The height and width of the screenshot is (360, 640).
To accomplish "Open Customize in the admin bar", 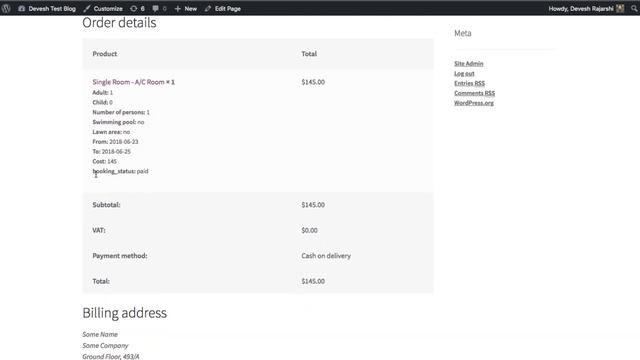I will [103, 9].
